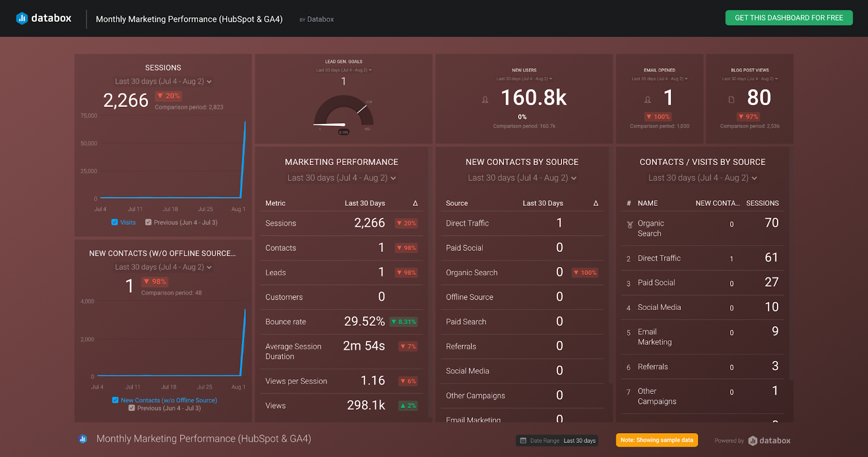Open the New Contacts w/o Offline date range dropdown
Image resolution: width=868 pixels, height=457 pixels.
tap(163, 267)
